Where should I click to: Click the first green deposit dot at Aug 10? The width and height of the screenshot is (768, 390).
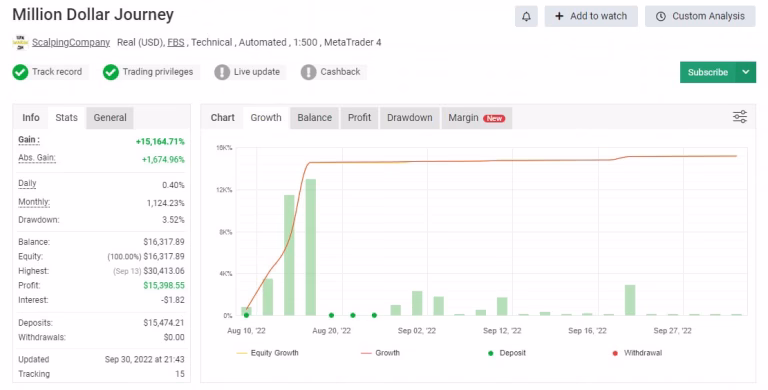pos(246,315)
